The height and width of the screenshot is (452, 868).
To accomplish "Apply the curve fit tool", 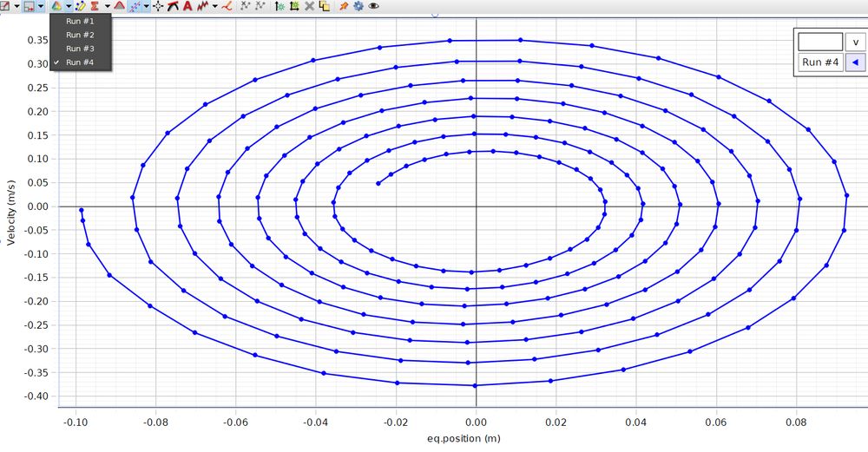I will 135,6.
